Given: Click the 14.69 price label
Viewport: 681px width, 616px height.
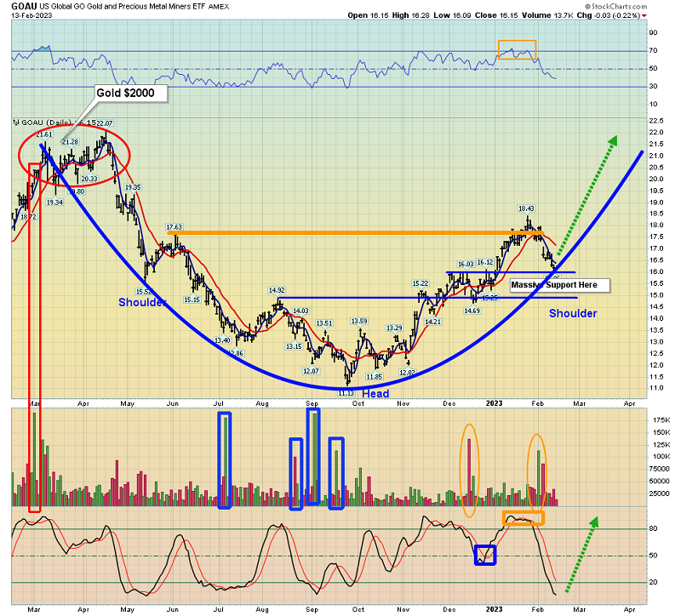Looking at the screenshot, I should coord(472,311).
